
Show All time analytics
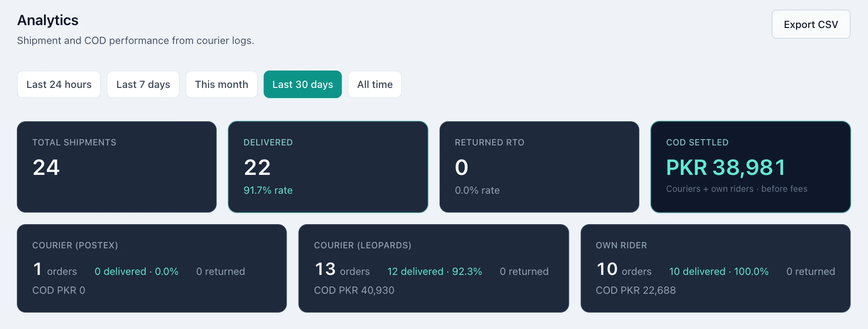(375, 85)
